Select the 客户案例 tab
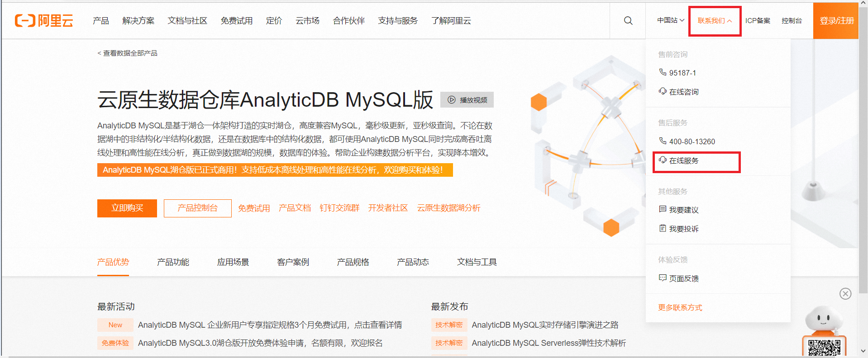 (293, 262)
